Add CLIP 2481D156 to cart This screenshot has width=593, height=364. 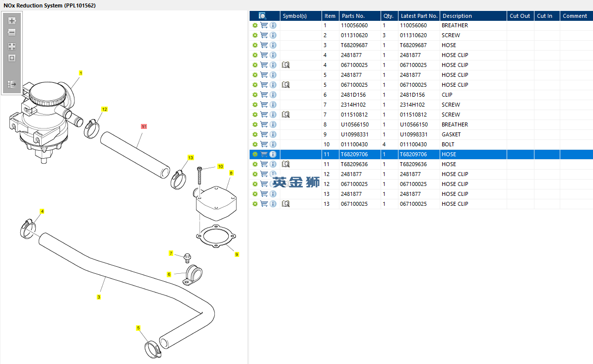click(x=264, y=95)
